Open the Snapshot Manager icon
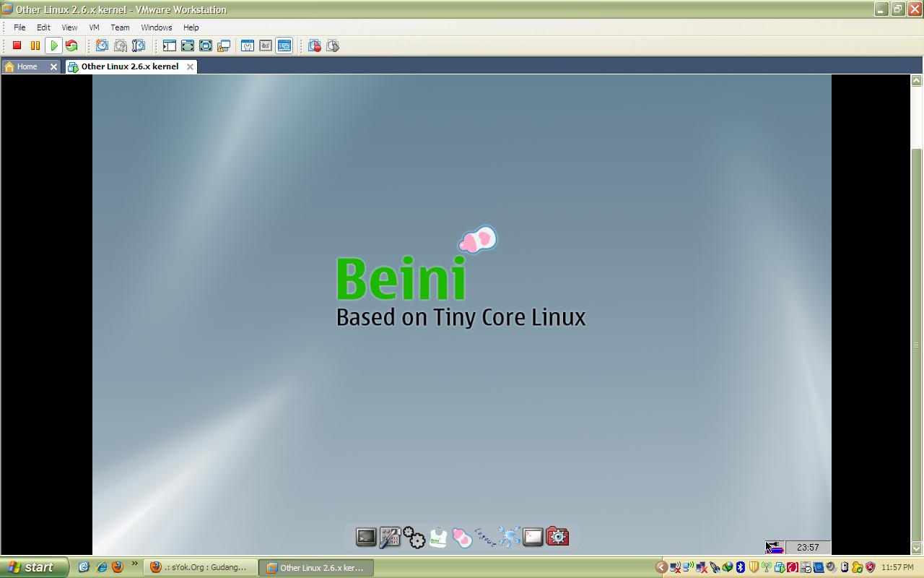924x578 pixels. point(138,46)
